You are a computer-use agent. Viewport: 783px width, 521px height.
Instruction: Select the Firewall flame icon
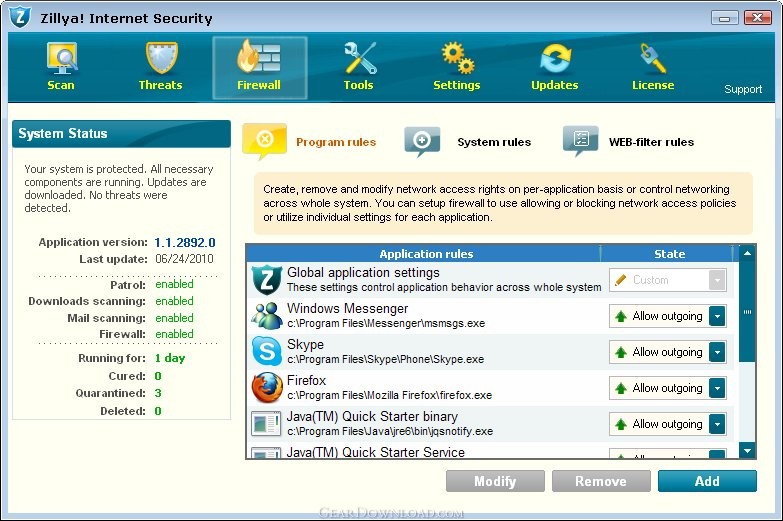click(x=258, y=57)
